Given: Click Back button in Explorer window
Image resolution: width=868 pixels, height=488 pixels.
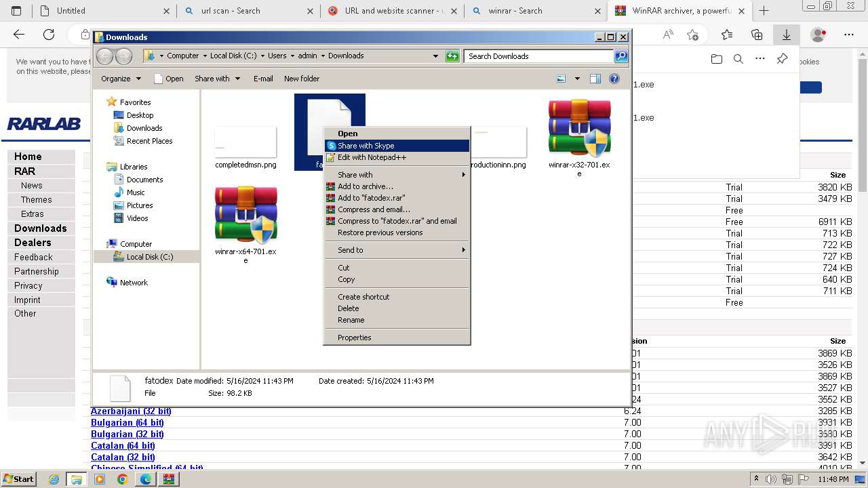Looking at the screenshot, I should point(105,56).
